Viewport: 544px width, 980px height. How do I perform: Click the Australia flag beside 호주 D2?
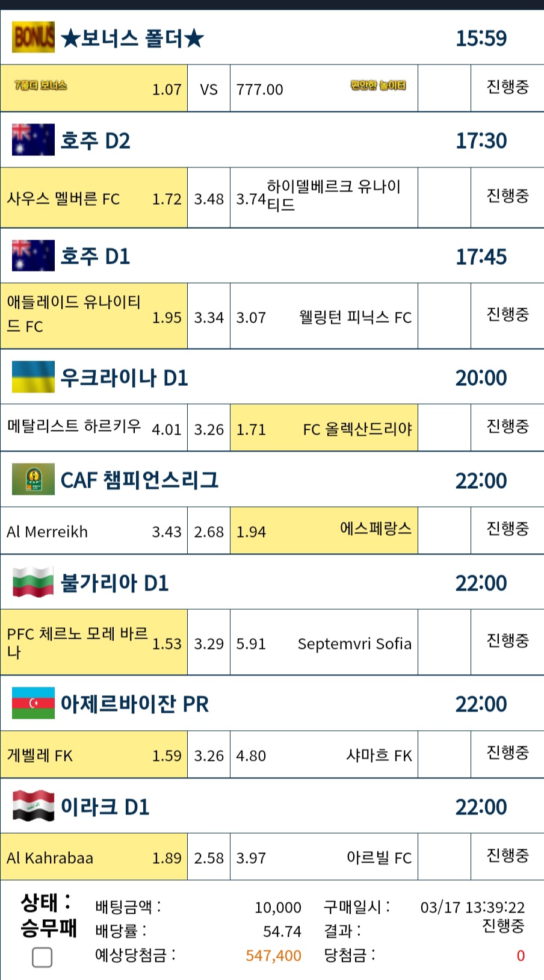33,140
